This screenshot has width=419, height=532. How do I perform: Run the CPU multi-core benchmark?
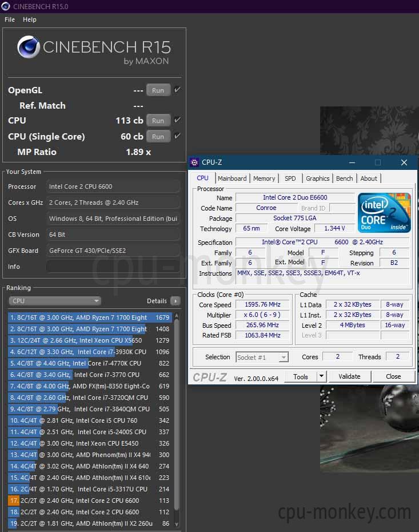pos(158,121)
